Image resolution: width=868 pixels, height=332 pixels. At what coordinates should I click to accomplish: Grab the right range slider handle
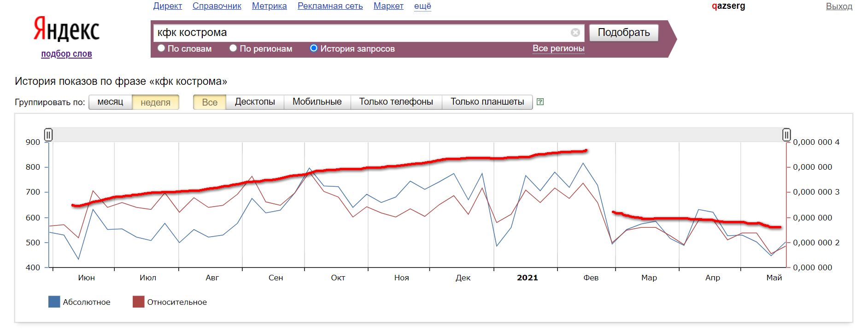pyautogui.click(x=786, y=135)
